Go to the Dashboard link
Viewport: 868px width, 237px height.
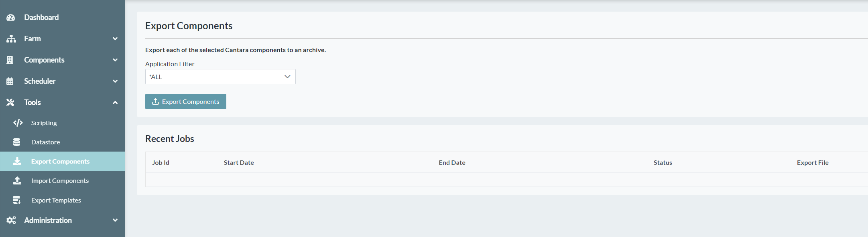point(41,18)
